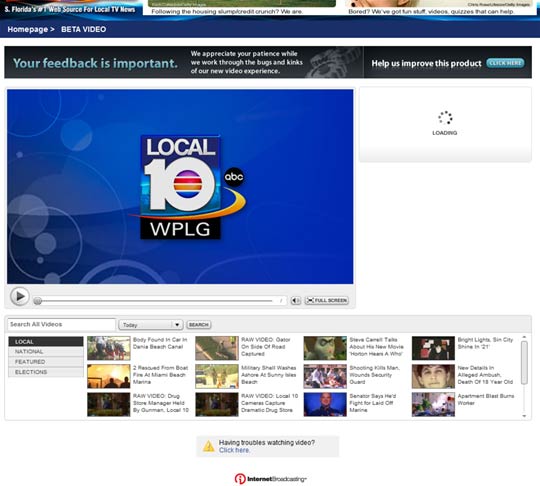Click 'Bright Lights, Sin City Shine In 21' title
The image size is (540, 486).
pos(485,343)
